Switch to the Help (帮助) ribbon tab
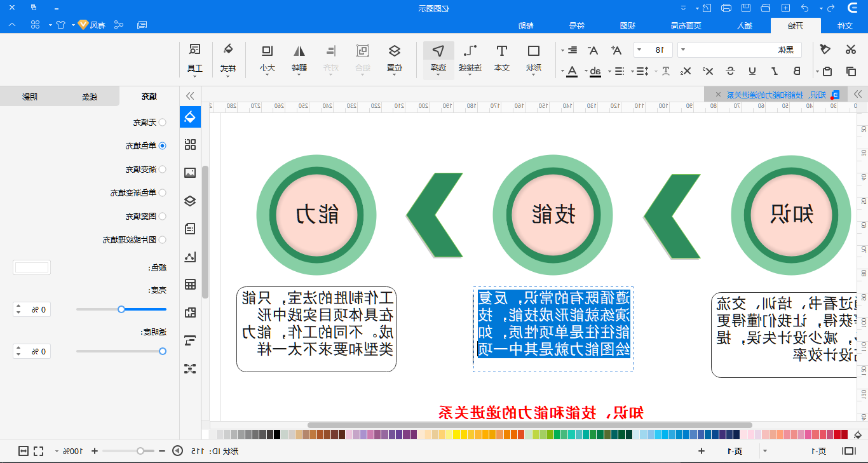The image size is (868, 463). [x=526, y=25]
